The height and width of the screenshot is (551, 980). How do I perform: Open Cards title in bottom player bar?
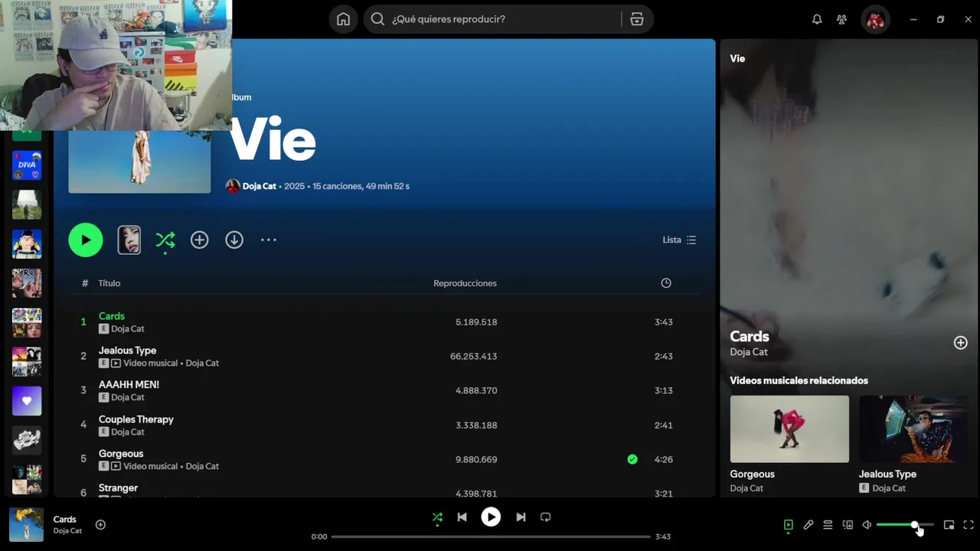pyautogui.click(x=65, y=520)
